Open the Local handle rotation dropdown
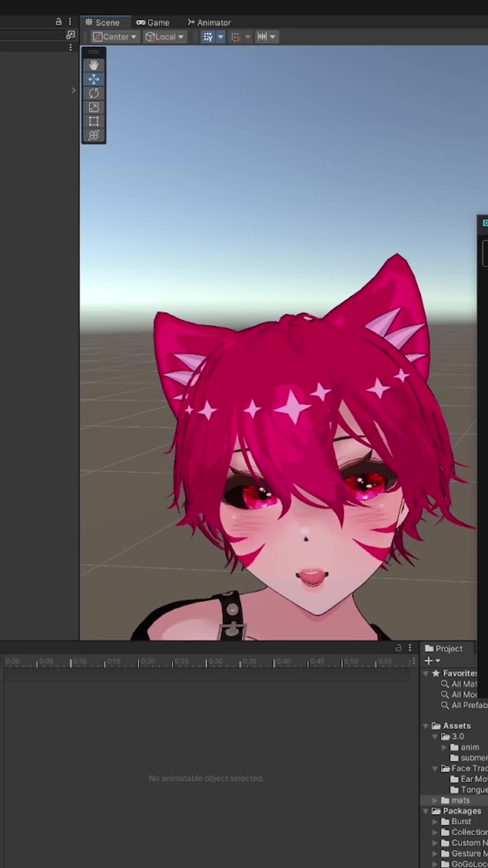 click(165, 37)
